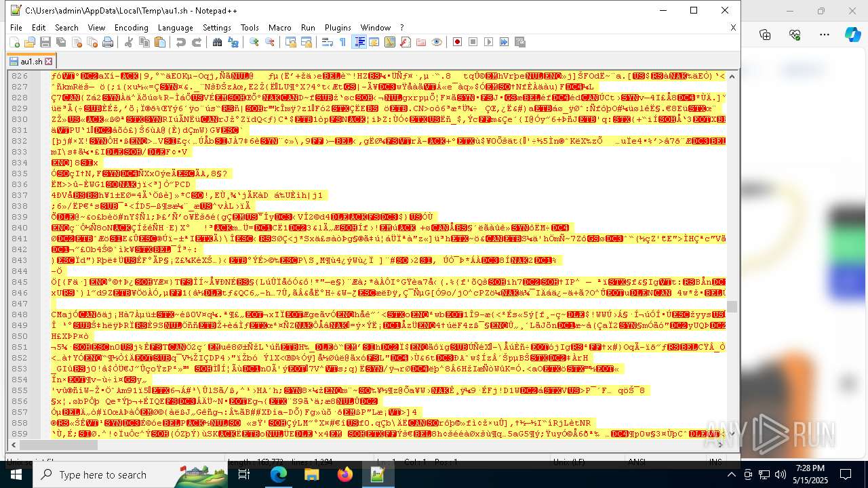Open the Edit menu
868x488 pixels.
[x=39, y=28]
